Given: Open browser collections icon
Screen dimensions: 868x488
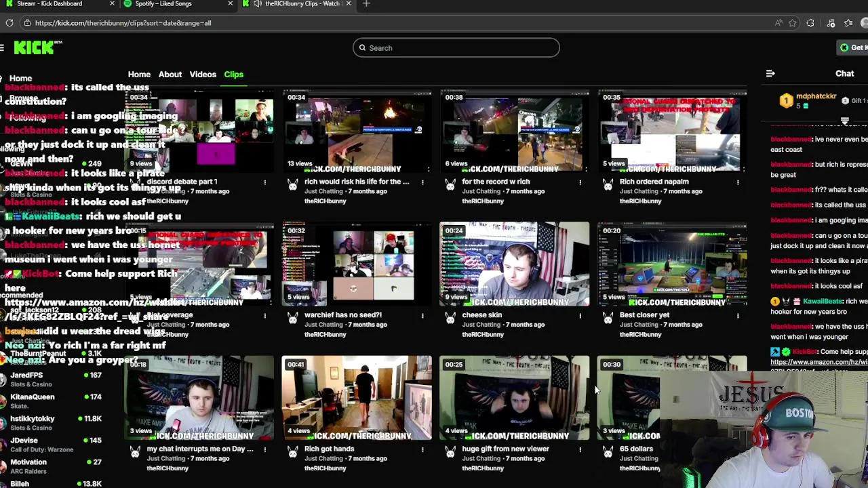Looking at the screenshot, I should pos(831,23).
